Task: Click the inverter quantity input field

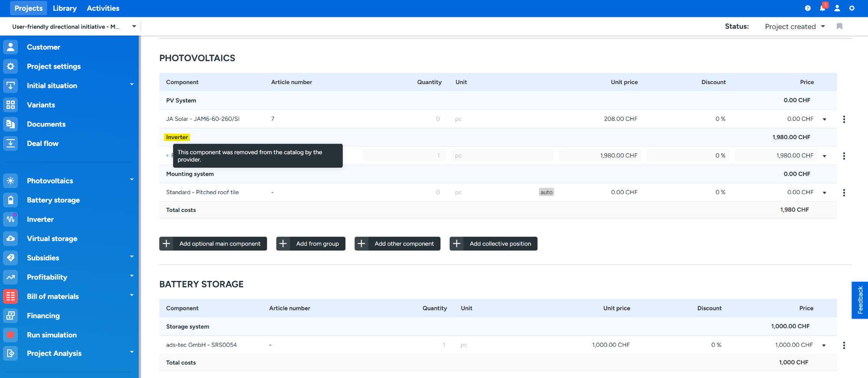Action: click(403, 156)
